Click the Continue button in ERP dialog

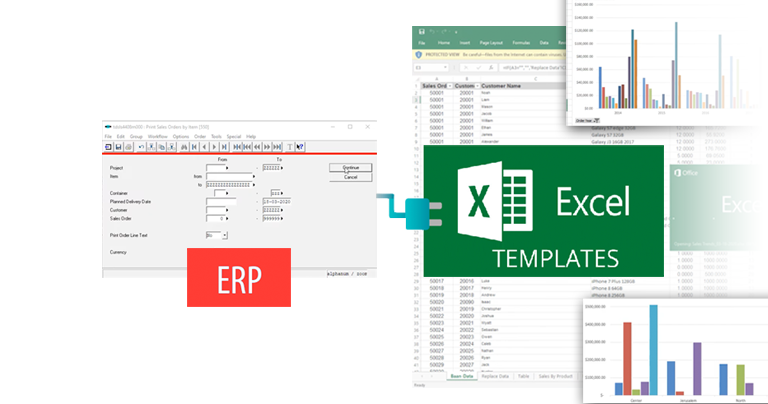tap(350, 167)
